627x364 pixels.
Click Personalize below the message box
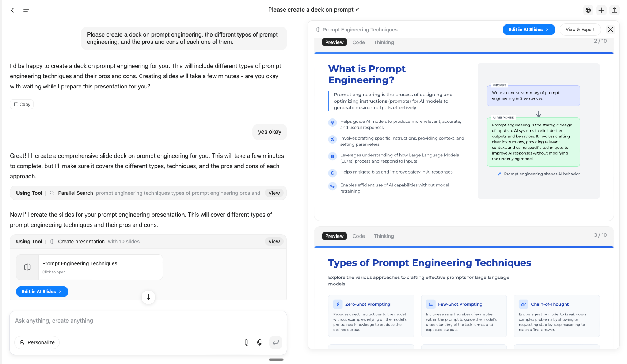pyautogui.click(x=37, y=342)
